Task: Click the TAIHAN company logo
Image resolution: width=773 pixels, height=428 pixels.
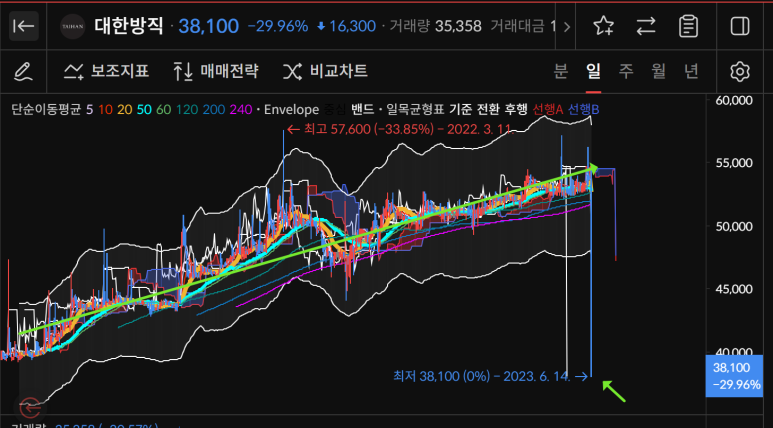Action: pyautogui.click(x=72, y=26)
